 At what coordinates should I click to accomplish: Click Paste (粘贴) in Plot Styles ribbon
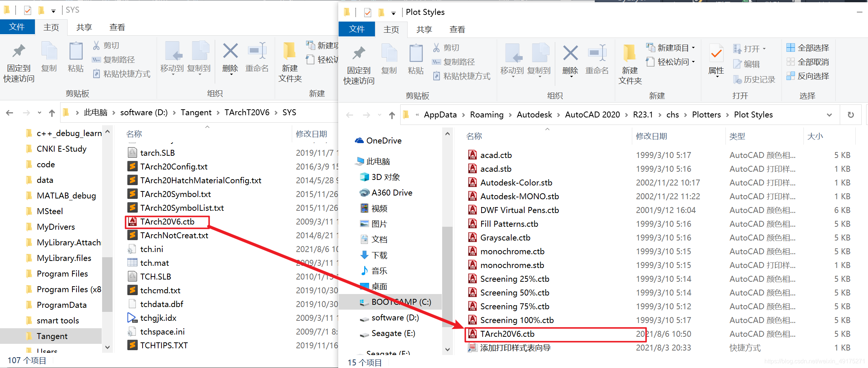(416, 59)
